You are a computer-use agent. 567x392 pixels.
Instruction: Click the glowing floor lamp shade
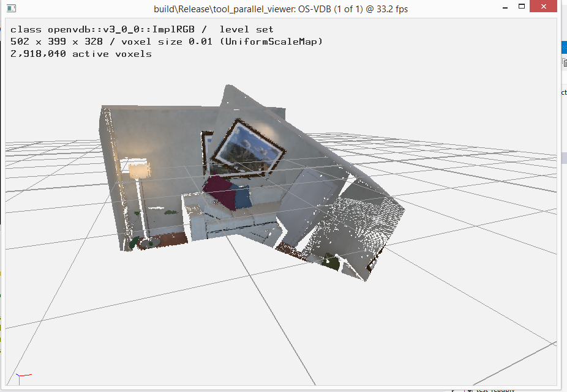click(139, 170)
